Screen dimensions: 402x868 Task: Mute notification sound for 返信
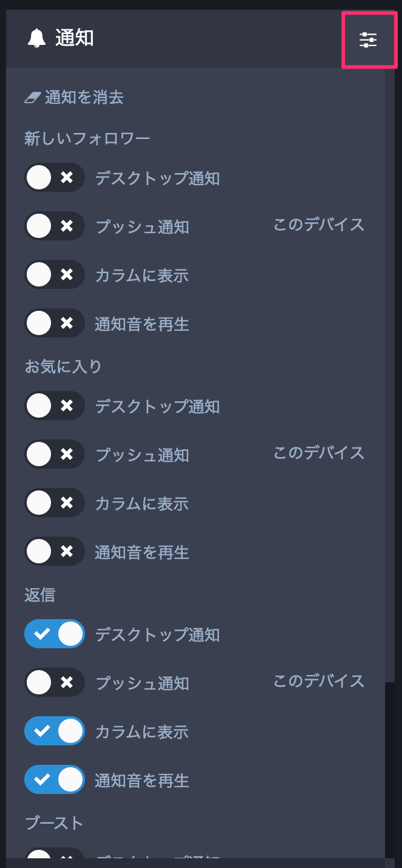55,779
